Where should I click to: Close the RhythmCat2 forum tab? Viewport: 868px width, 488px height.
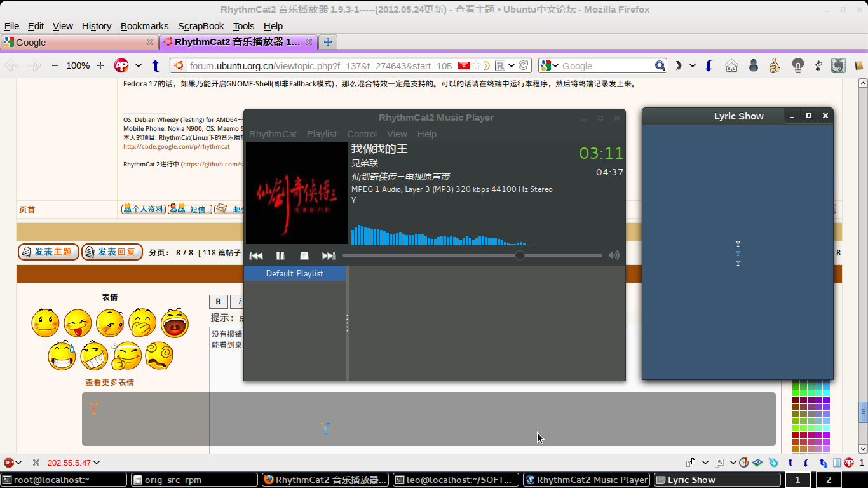point(309,42)
